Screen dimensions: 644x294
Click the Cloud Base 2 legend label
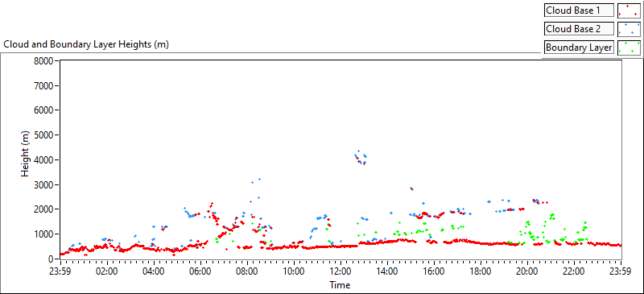[x=579, y=29]
